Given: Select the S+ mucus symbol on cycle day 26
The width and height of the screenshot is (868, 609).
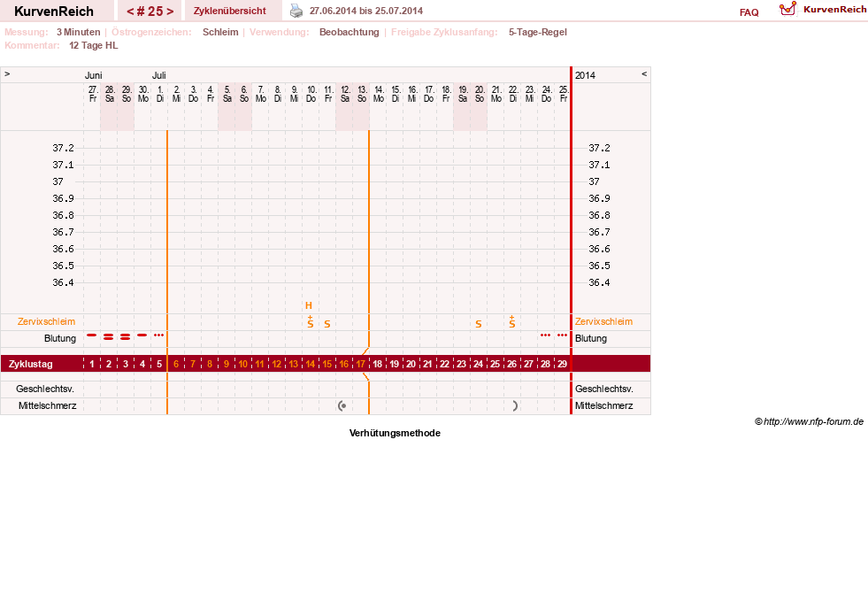Looking at the screenshot, I should (512, 321).
